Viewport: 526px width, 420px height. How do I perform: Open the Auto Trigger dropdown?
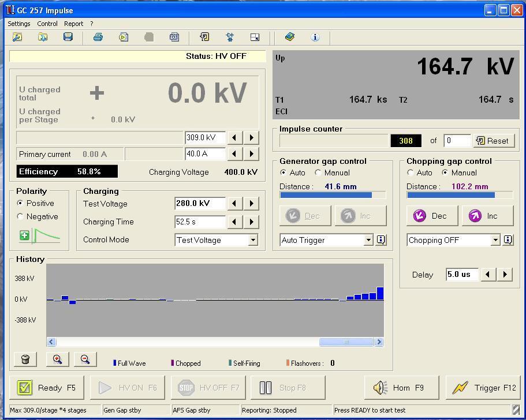click(368, 240)
